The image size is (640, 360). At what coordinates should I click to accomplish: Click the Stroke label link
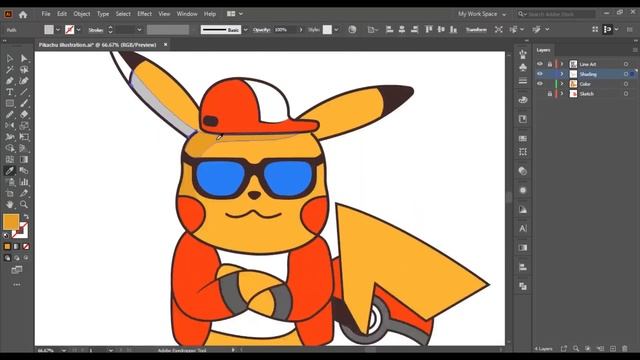click(96, 29)
